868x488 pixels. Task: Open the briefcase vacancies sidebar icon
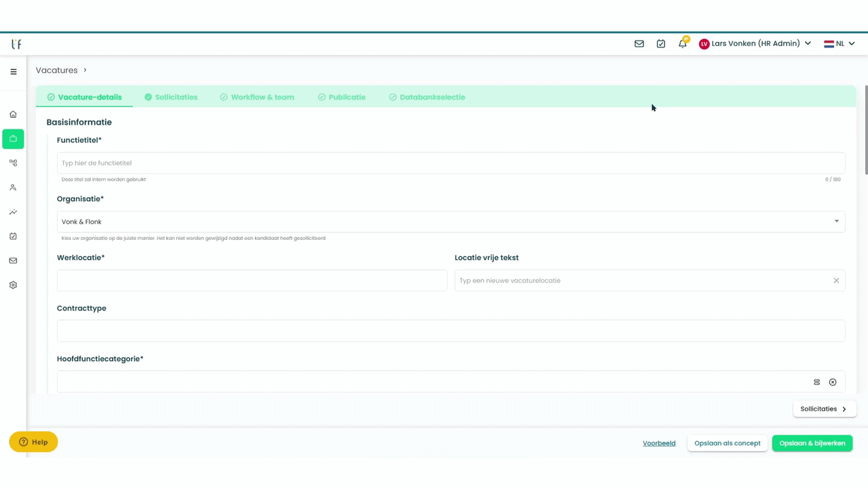pos(13,139)
